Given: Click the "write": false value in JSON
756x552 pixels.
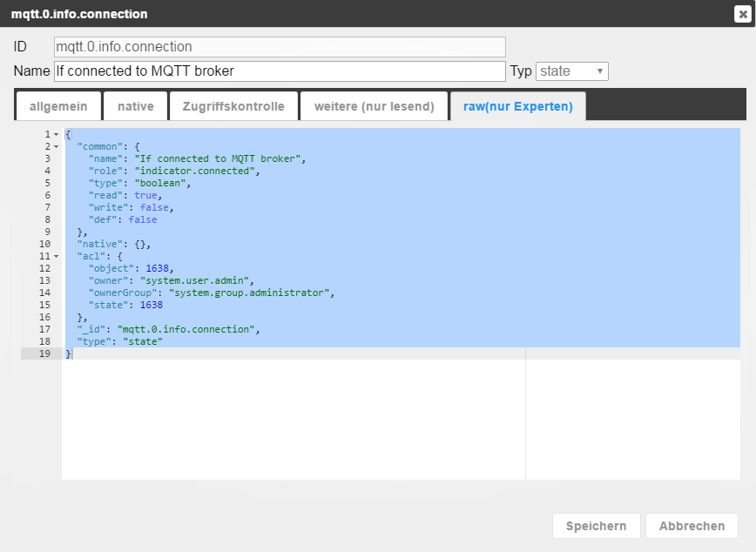Looking at the screenshot, I should [154, 207].
